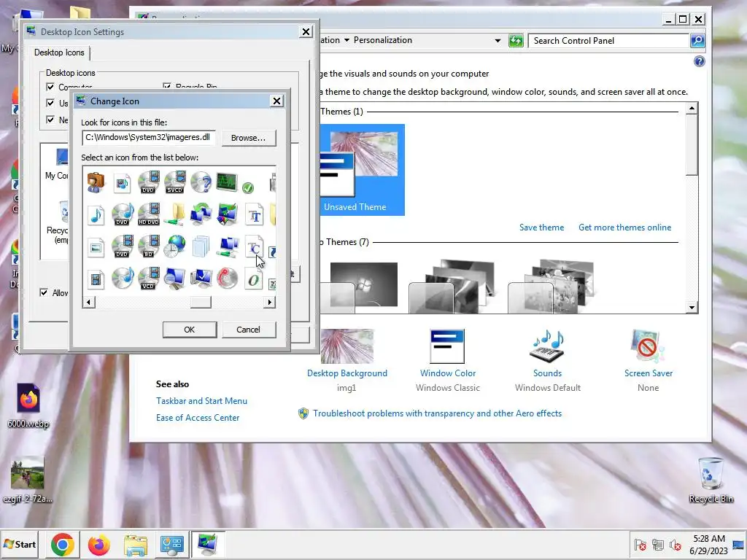Open Control Panel taskbar icon

click(x=171, y=545)
